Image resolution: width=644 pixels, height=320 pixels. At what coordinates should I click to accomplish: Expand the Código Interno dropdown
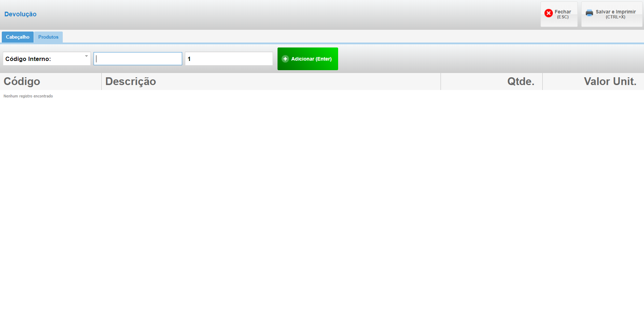pyautogui.click(x=47, y=58)
